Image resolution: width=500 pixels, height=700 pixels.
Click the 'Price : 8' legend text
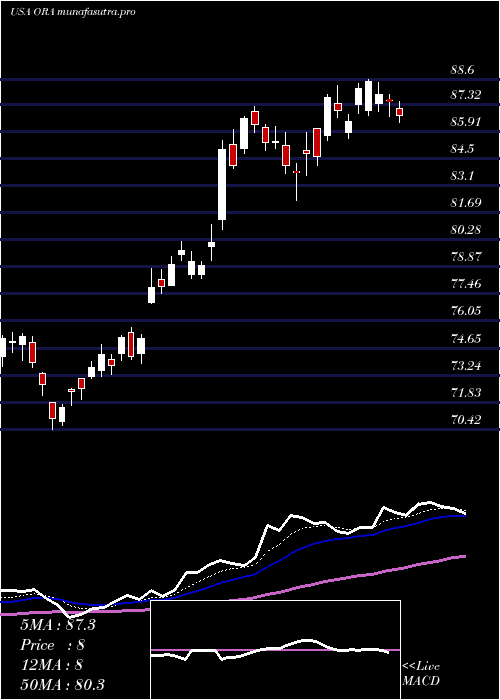pos(52,645)
